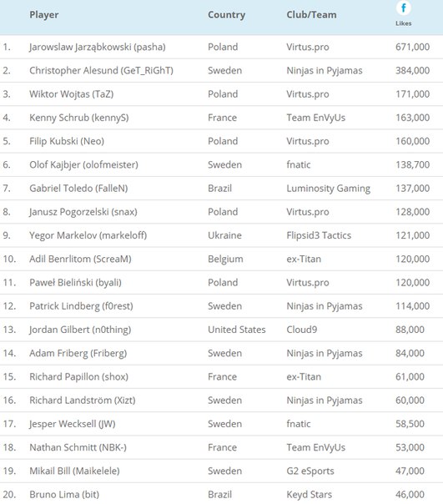Select Kenny Schrub (kennyS) player
443x504 pixels.
(x=79, y=118)
